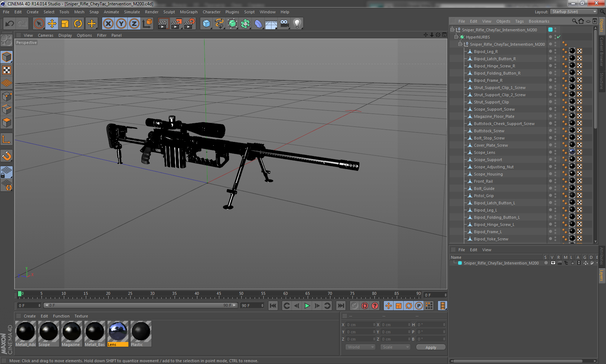This screenshot has height=364, width=606.
Task: Switch to Polygons mode icon
Action: (x=7, y=123)
